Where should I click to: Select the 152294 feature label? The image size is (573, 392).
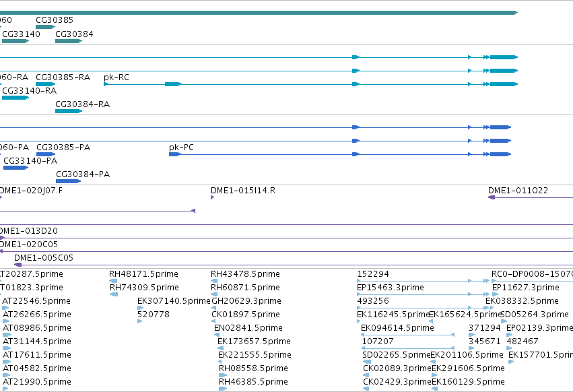coord(373,274)
